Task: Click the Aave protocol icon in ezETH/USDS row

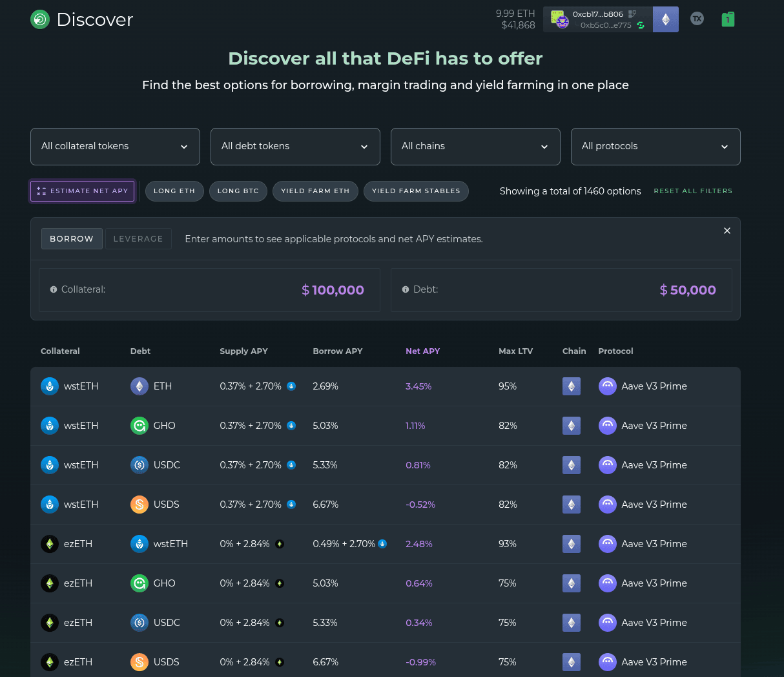Action: (x=608, y=662)
